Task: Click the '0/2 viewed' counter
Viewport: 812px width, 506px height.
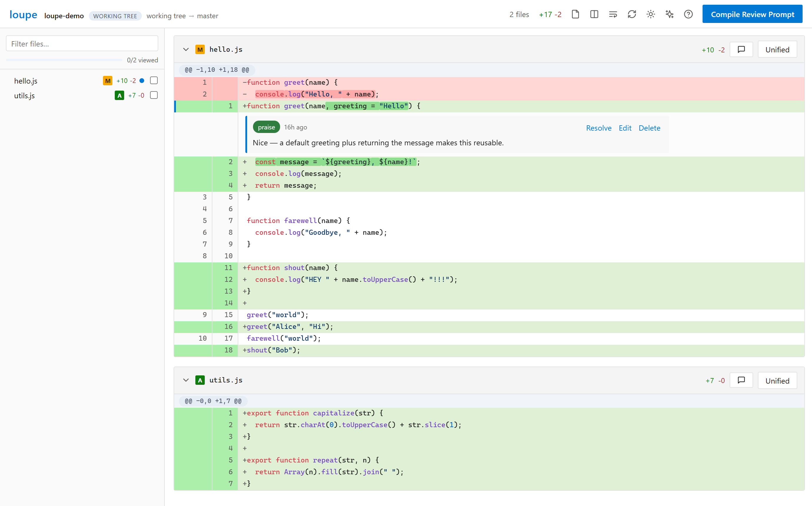Action: [x=142, y=60]
